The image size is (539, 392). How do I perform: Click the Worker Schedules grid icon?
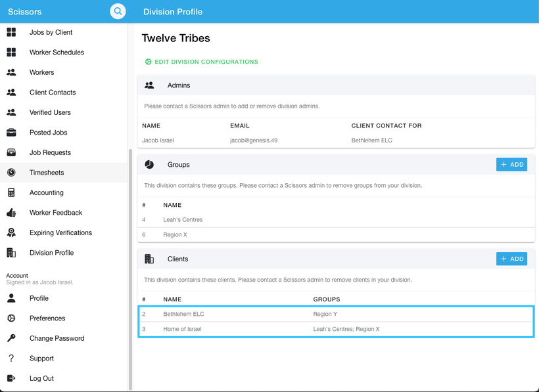point(11,52)
